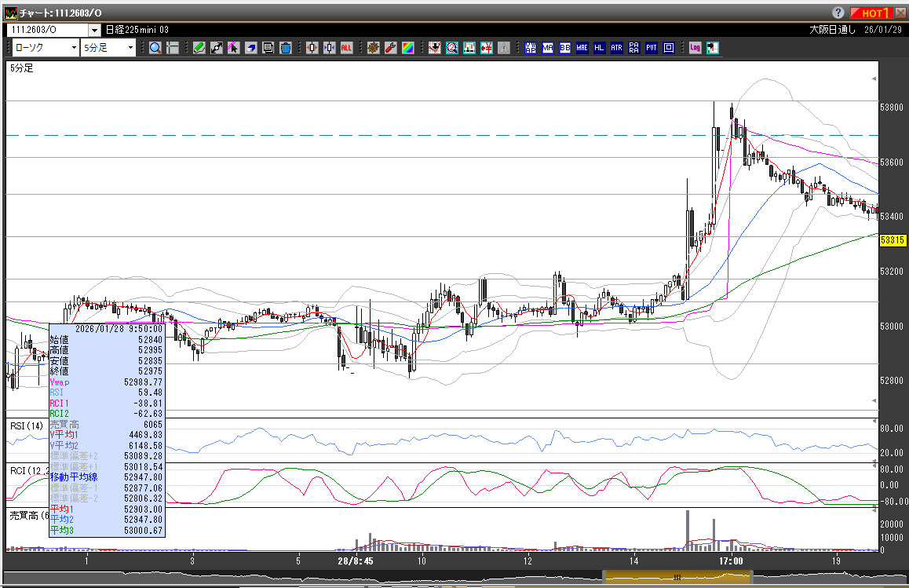
Task: Open settings with the wrench icon
Action: [x=390, y=48]
